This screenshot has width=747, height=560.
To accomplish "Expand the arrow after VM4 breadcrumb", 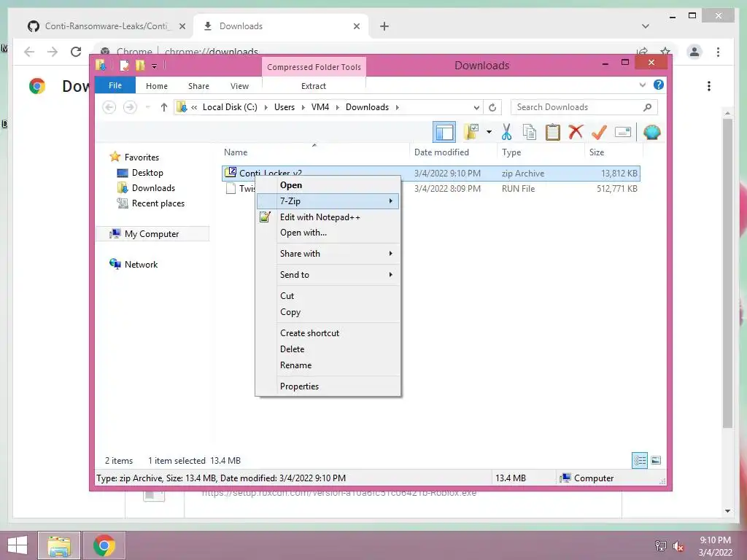I will point(337,108).
